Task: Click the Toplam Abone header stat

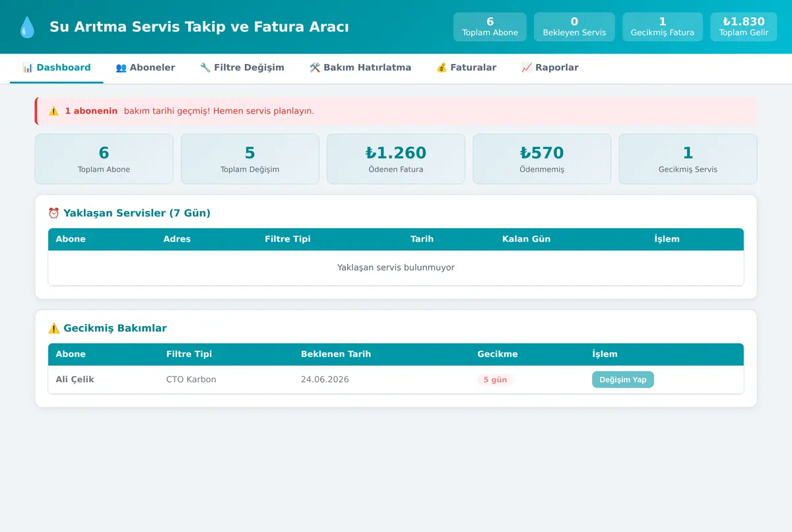Action: coord(490,27)
